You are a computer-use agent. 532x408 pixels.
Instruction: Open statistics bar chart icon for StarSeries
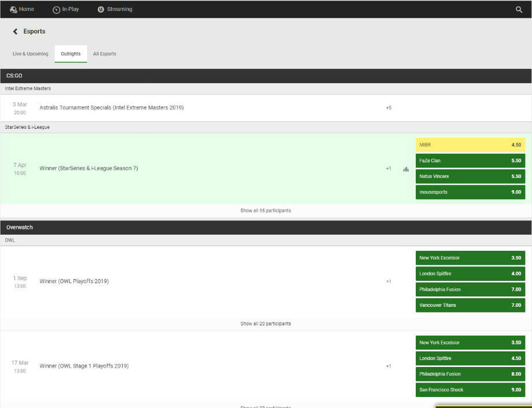pos(406,169)
